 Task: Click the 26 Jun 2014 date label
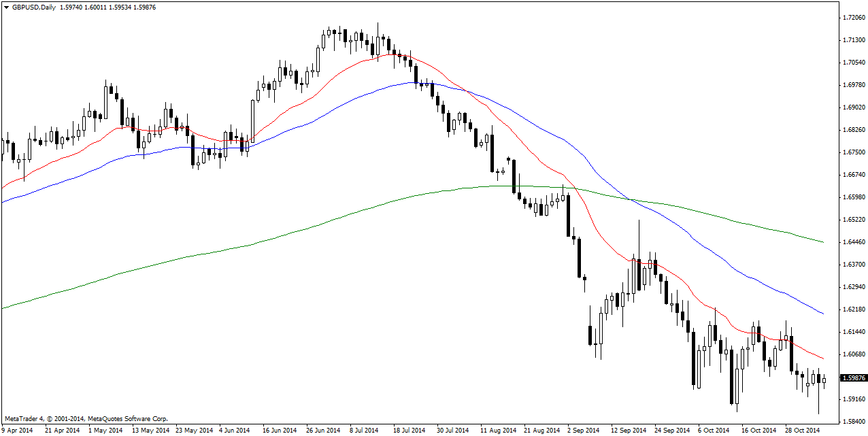tap(323, 430)
